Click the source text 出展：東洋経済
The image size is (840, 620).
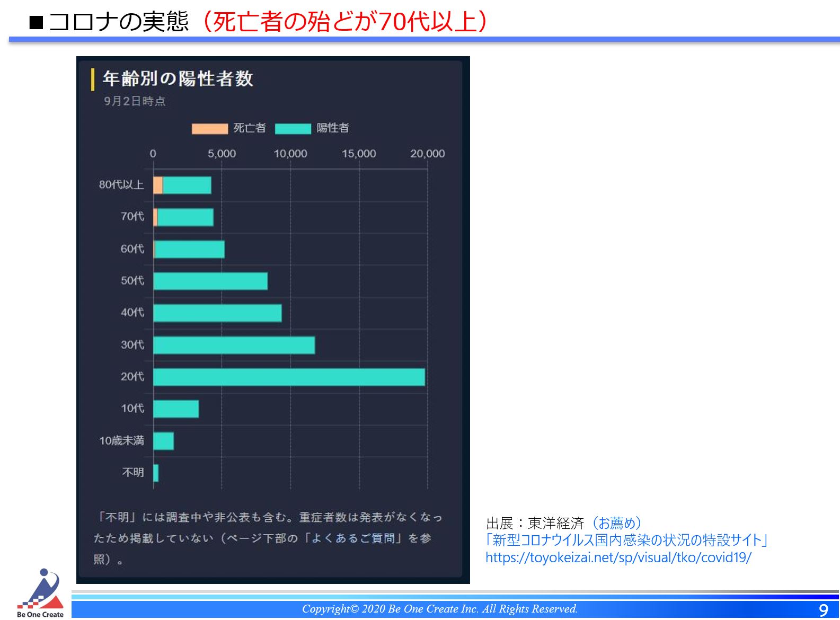535,524
